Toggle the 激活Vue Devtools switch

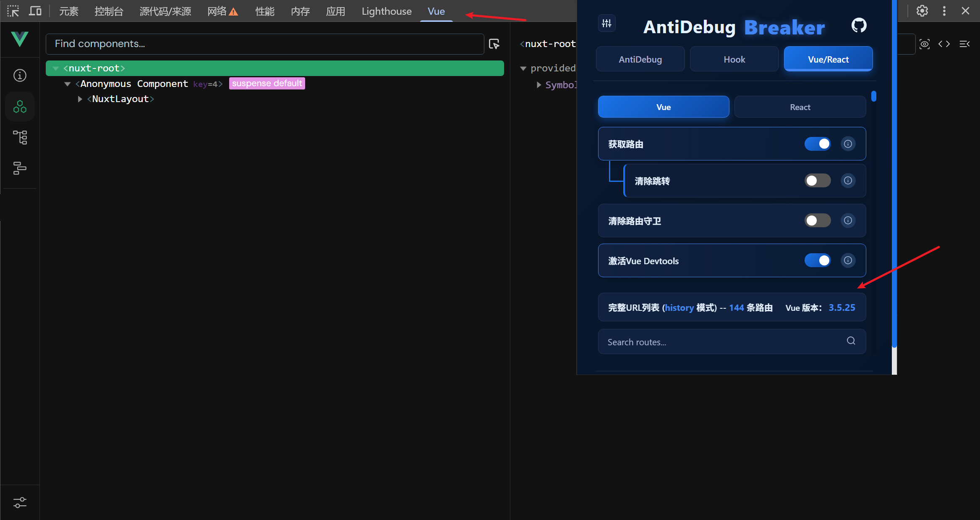[818, 260]
